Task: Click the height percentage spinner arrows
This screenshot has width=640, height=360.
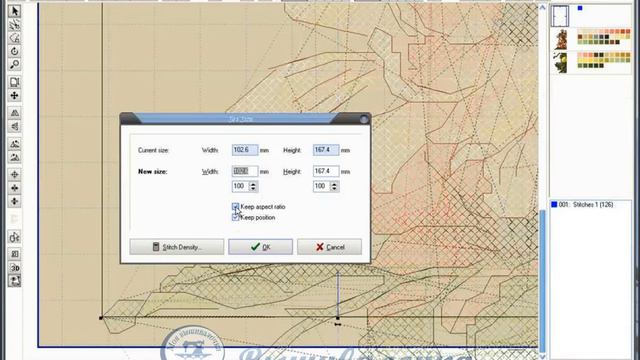Action: coord(334,187)
